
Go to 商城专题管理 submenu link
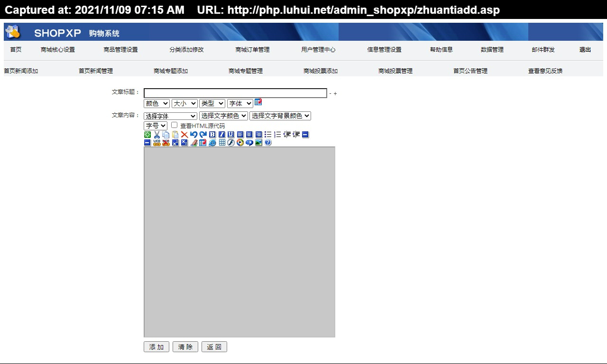tap(246, 71)
